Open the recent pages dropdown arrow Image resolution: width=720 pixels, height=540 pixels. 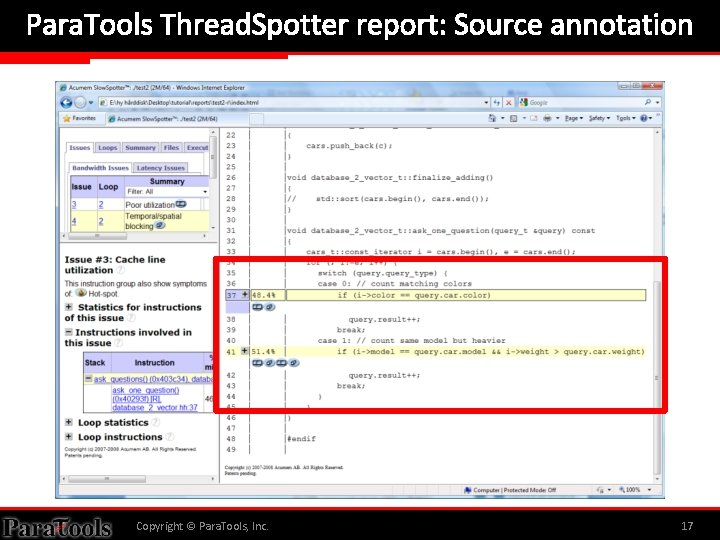[91, 103]
